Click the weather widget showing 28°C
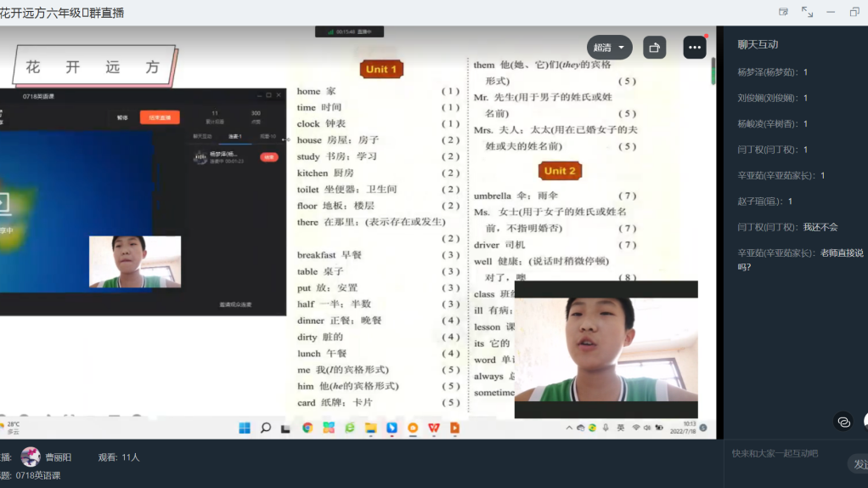The width and height of the screenshot is (868, 488). 12,427
